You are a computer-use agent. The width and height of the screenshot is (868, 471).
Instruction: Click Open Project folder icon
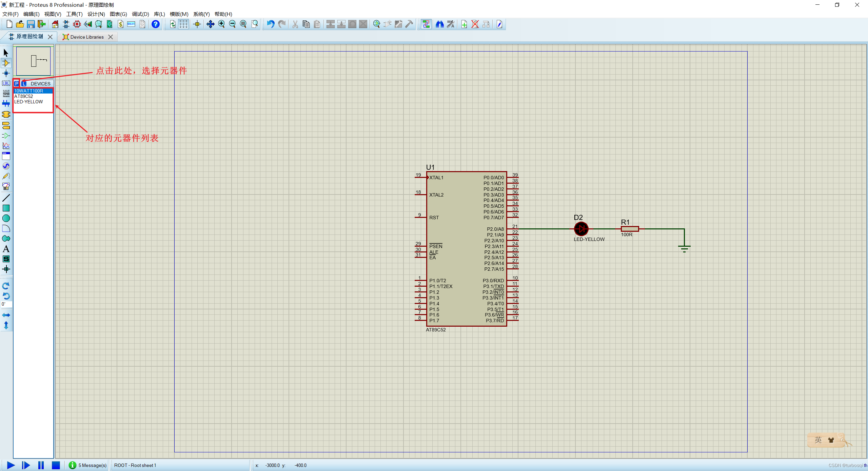[x=20, y=24]
